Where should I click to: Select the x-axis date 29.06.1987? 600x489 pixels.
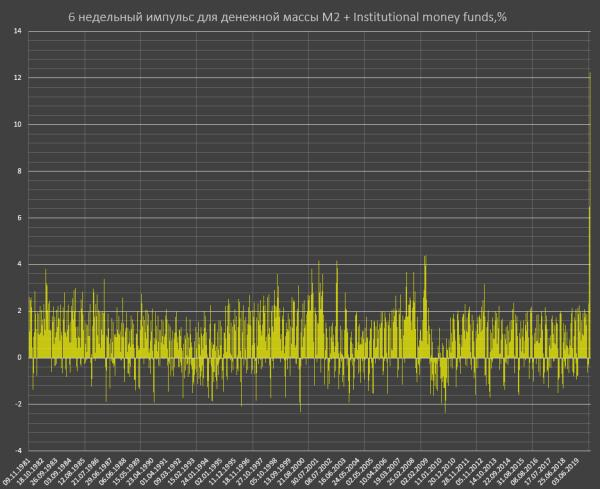tap(99, 471)
